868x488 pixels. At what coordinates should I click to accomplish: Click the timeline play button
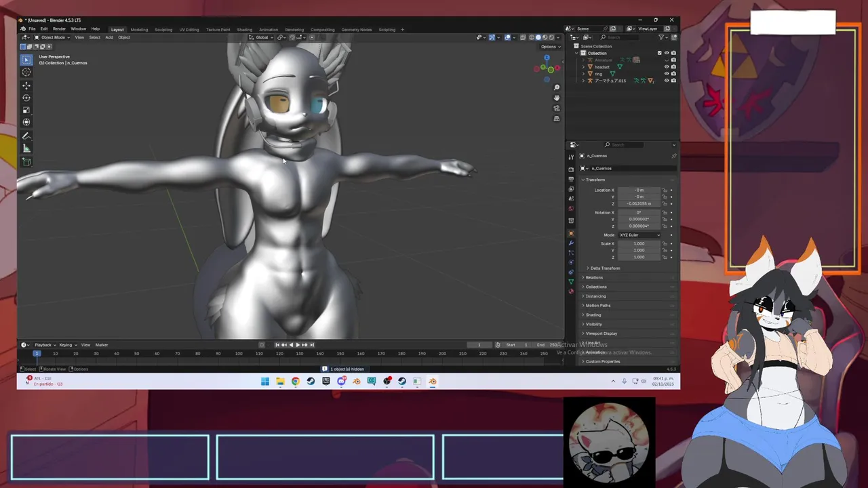pyautogui.click(x=297, y=345)
